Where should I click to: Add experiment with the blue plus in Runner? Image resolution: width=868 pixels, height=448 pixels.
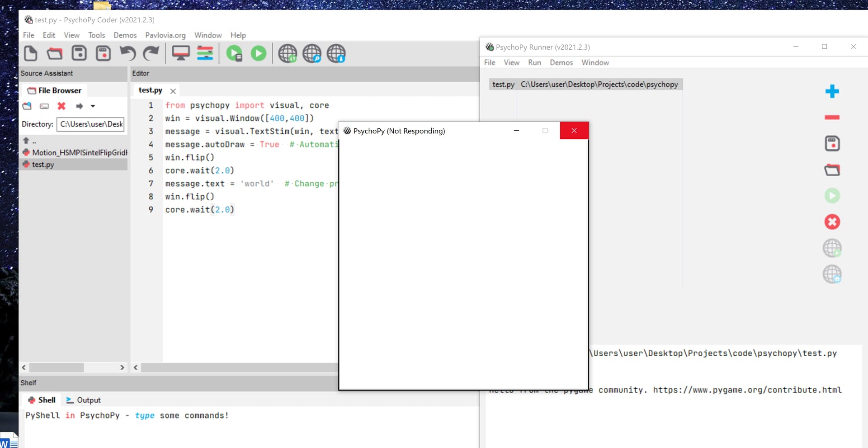[832, 91]
